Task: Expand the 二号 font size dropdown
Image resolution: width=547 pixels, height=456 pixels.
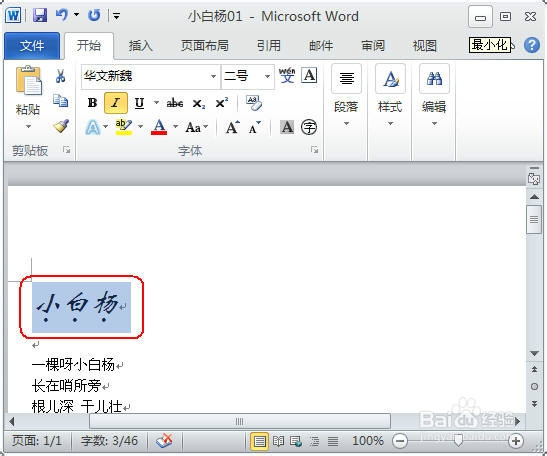Action: [268, 76]
